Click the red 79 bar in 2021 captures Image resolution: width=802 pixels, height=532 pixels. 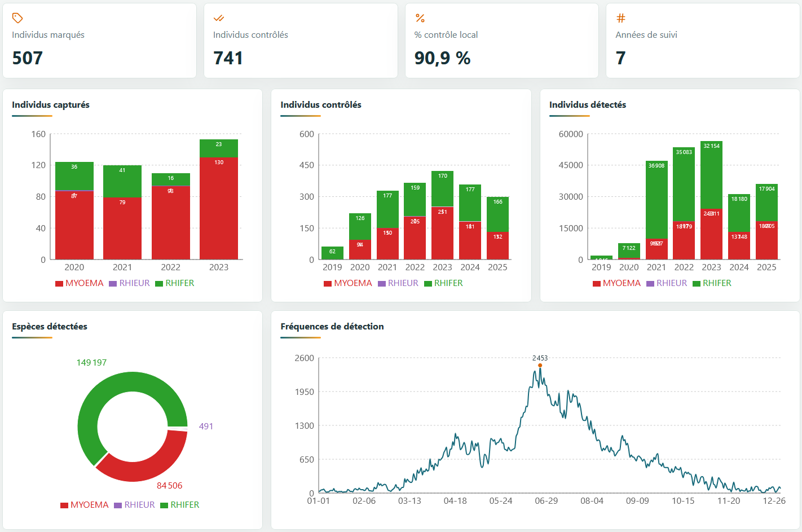click(x=122, y=228)
